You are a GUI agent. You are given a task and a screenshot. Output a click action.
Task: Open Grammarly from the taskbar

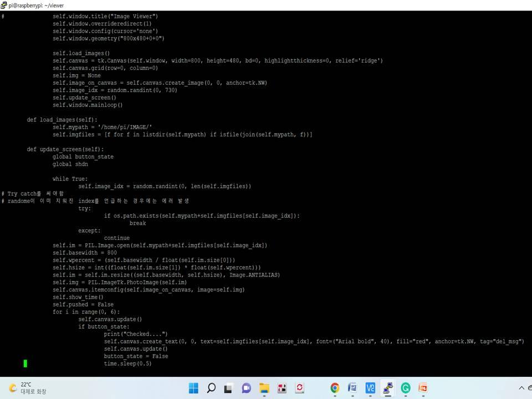click(406, 388)
